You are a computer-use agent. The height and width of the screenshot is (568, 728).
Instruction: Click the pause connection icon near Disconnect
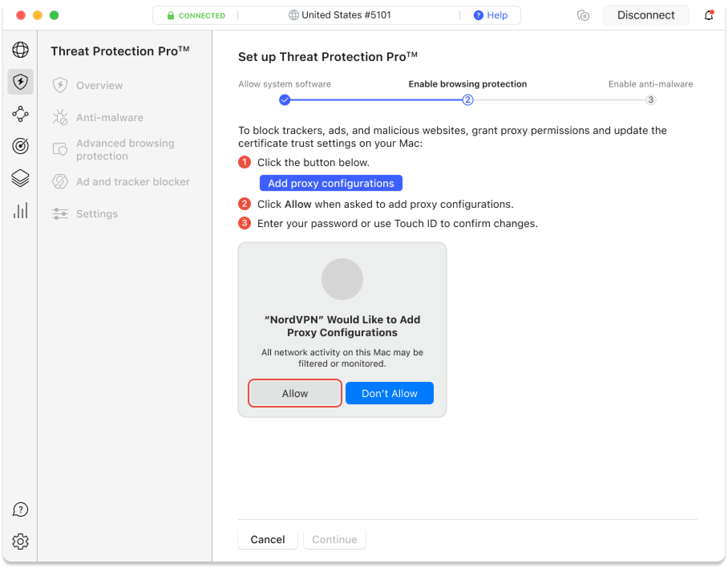point(583,16)
